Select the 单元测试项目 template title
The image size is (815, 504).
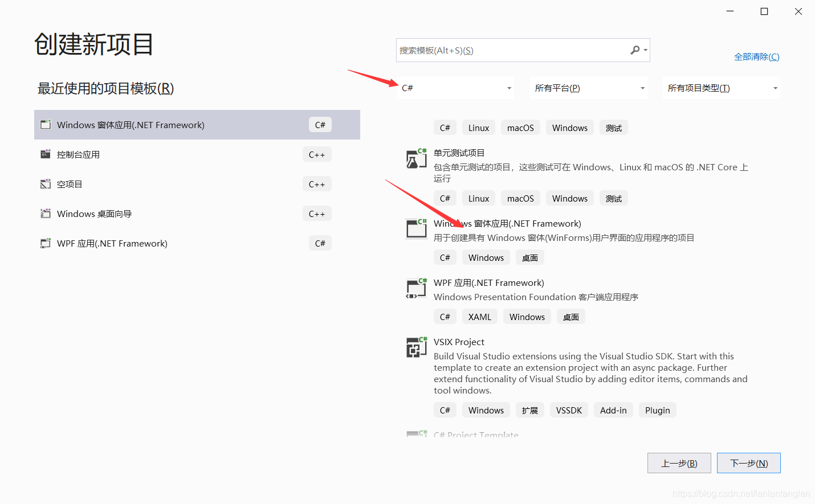[459, 153]
